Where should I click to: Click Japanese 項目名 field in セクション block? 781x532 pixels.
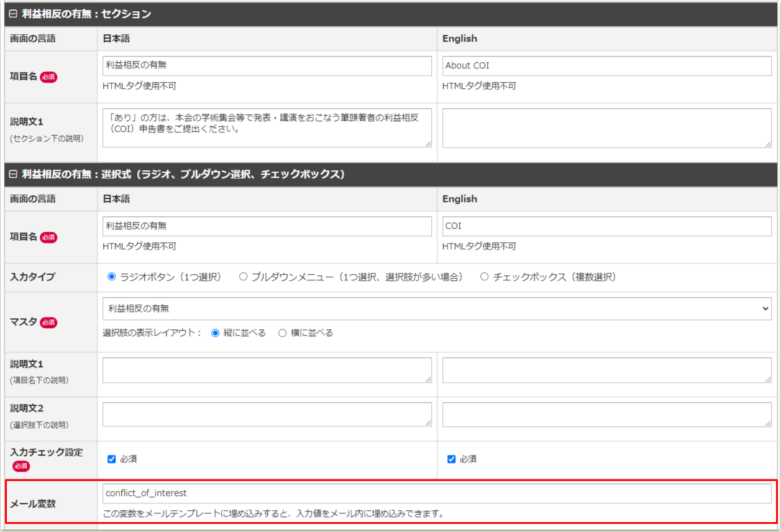(267, 66)
